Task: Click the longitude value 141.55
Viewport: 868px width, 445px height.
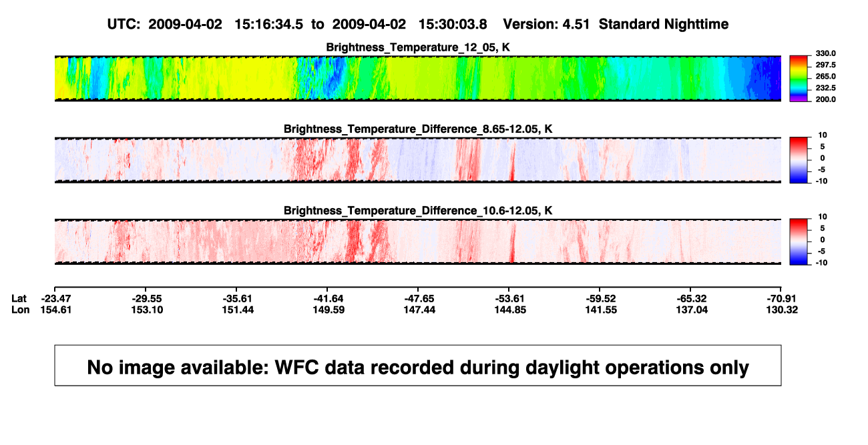Action: click(601, 310)
